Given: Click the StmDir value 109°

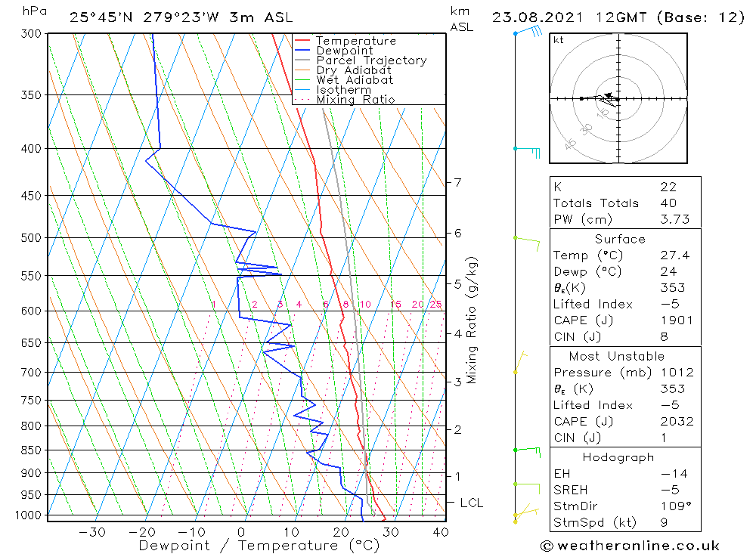Looking at the screenshot, I should 675,506.
